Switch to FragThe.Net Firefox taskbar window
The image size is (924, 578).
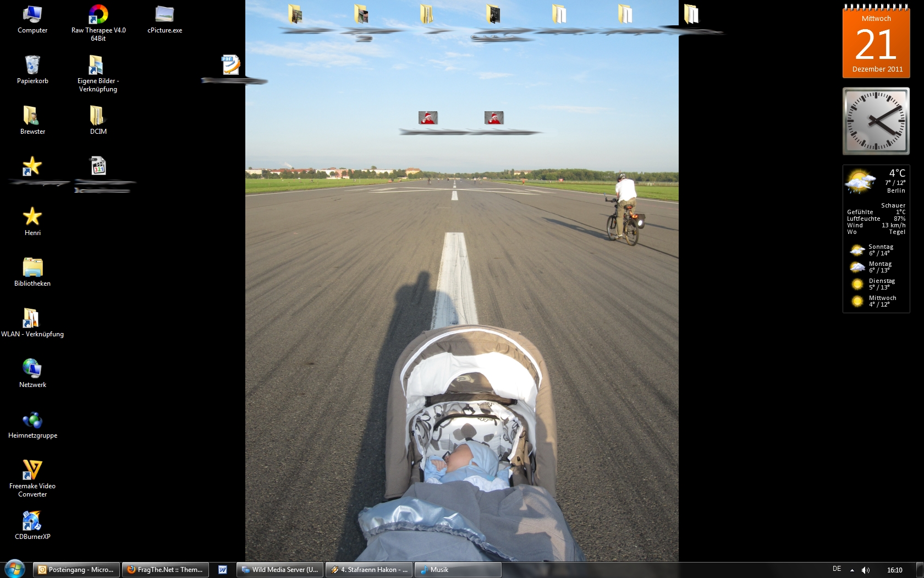166,570
